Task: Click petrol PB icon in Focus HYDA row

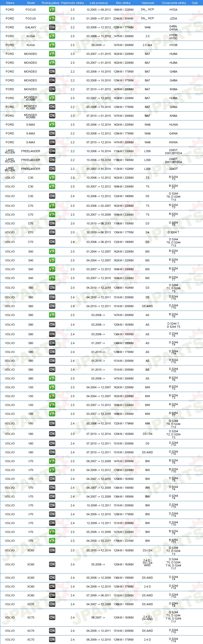Action: 52,10
